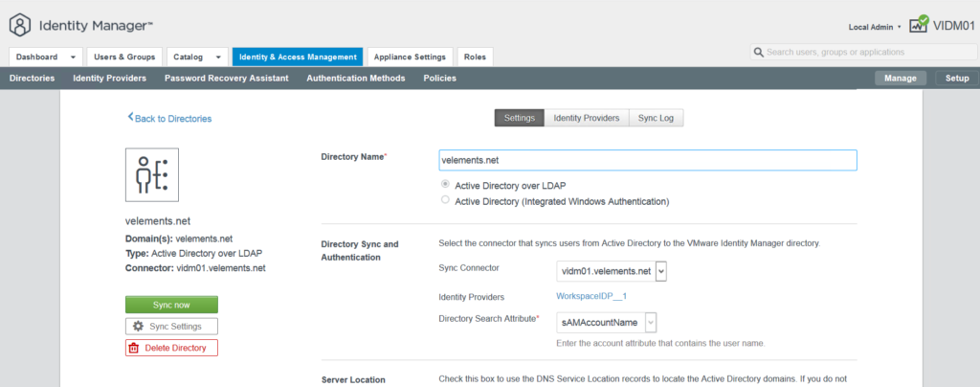Open Authentication Methods

356,79
